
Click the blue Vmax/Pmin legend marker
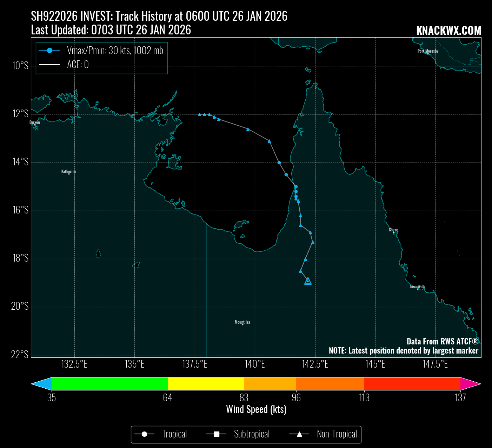click(x=49, y=51)
